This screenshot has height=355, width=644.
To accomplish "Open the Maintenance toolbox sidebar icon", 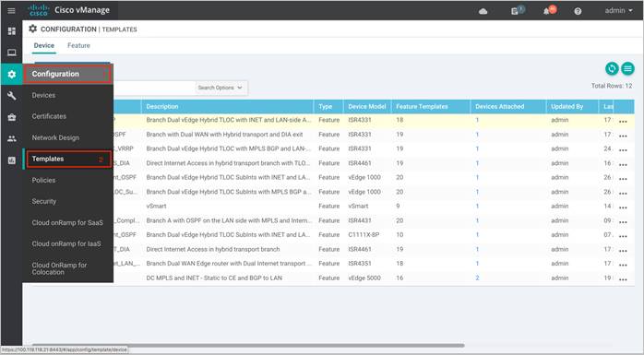I will point(11,117).
